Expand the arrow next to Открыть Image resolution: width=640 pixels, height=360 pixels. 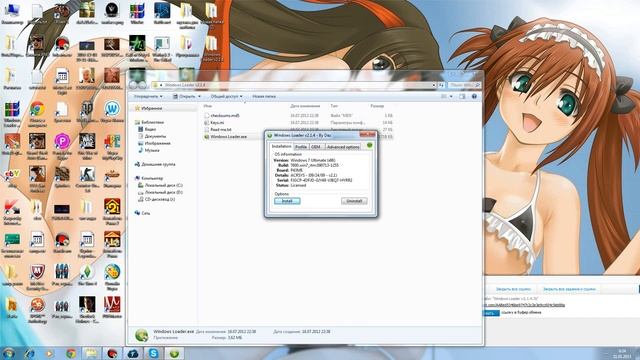[200, 96]
